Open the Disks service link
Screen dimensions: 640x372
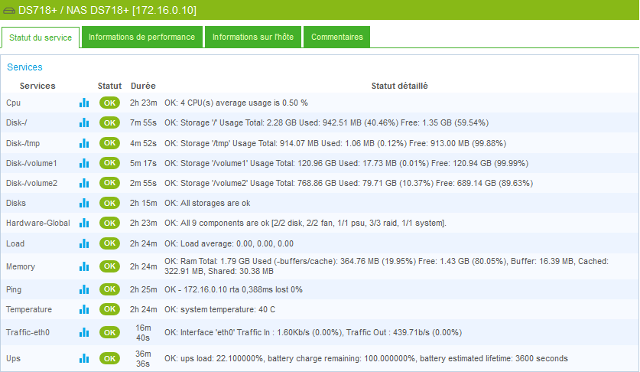pyautogui.click(x=16, y=203)
